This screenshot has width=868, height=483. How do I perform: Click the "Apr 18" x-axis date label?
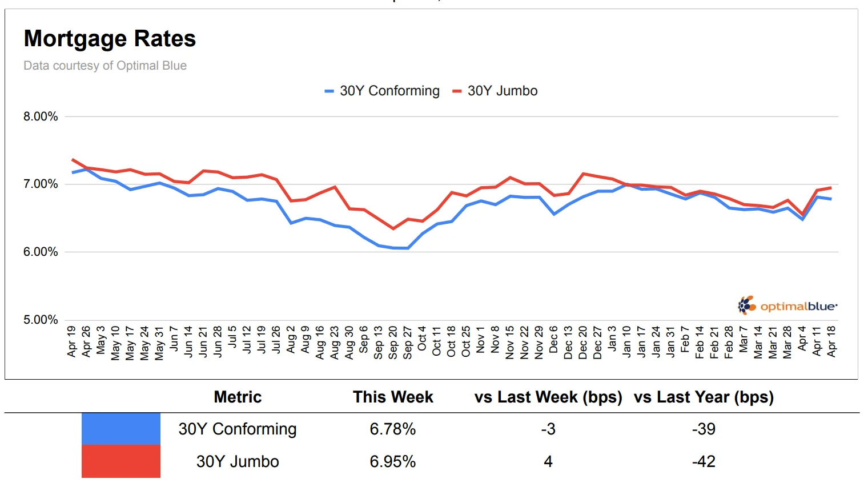click(x=831, y=341)
